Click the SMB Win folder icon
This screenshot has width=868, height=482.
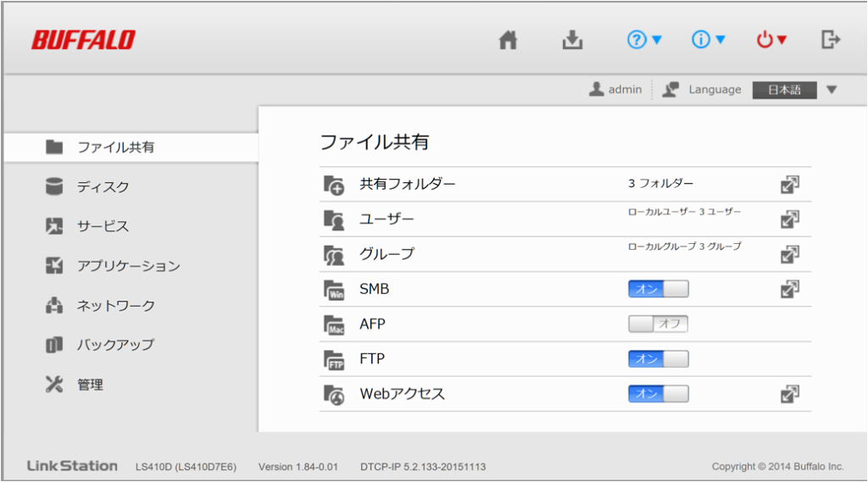334,290
